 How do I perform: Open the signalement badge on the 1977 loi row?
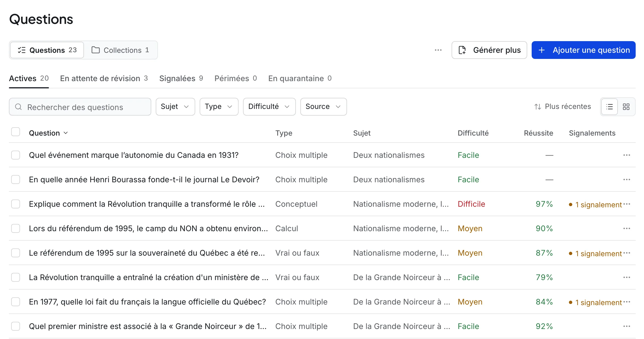tap(595, 303)
